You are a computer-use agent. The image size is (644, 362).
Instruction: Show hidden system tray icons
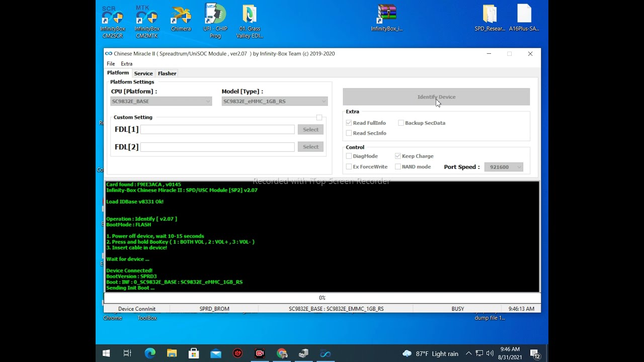[468, 353]
